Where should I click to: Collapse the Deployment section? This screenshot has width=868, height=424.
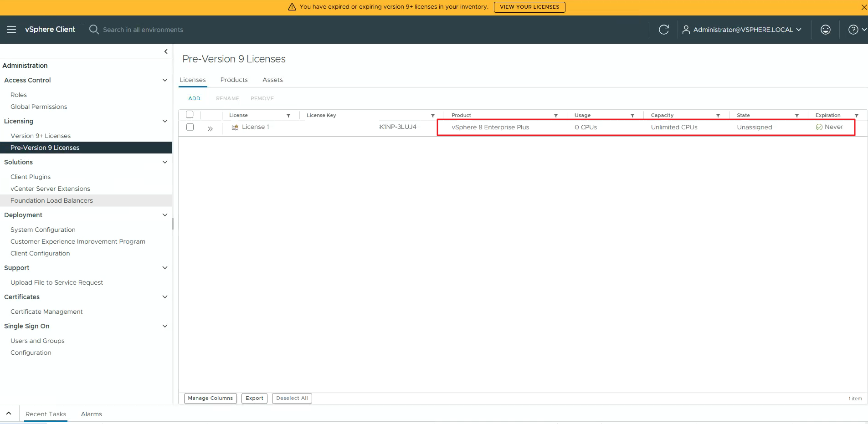pos(165,215)
